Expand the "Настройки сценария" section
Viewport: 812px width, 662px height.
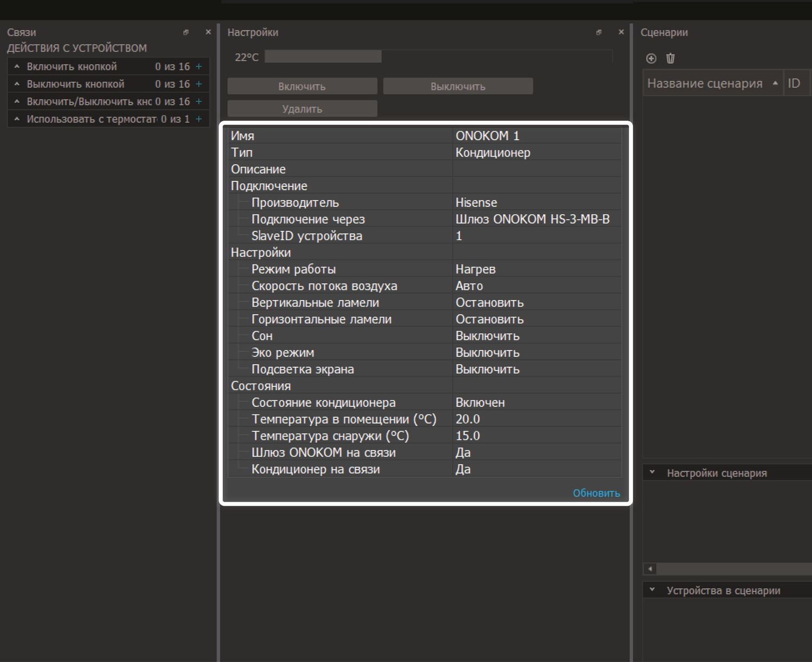tap(652, 472)
